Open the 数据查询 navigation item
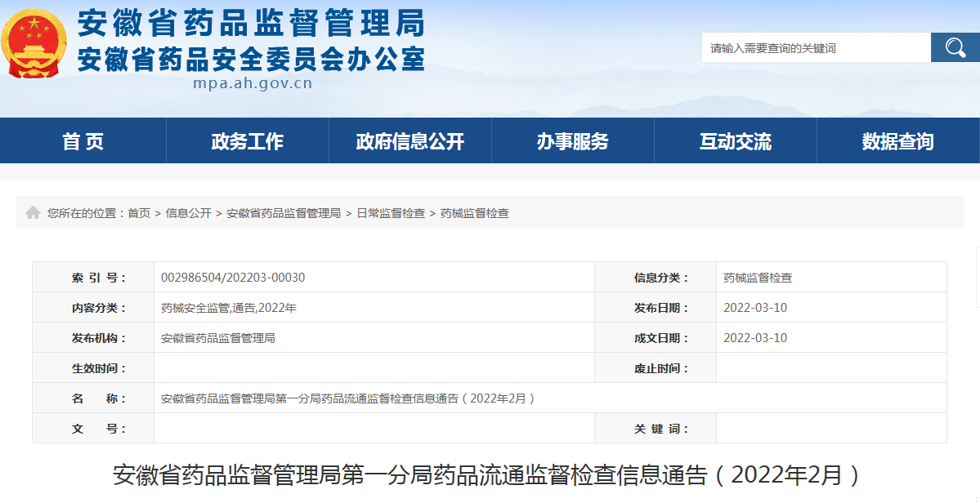This screenshot has width=980, height=503. pos(898,141)
